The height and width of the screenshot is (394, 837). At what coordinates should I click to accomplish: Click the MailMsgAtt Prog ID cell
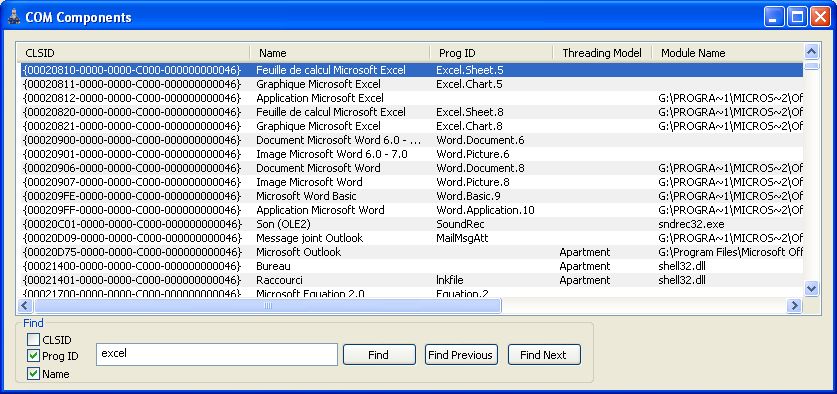(x=462, y=238)
